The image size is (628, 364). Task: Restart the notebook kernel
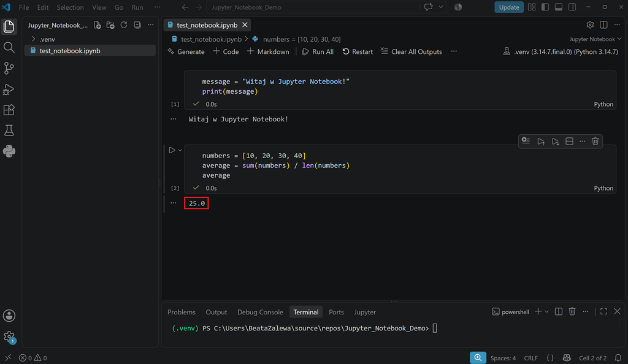[x=358, y=51]
